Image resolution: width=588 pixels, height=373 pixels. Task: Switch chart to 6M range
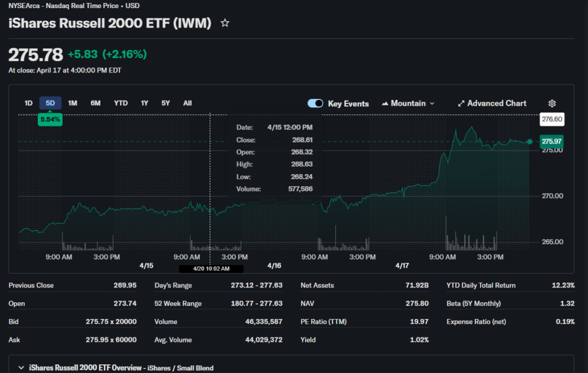click(95, 103)
